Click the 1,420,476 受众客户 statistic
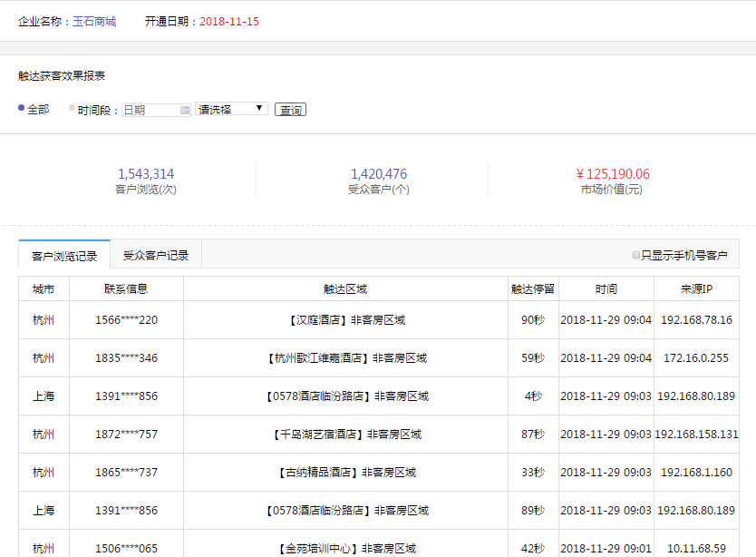The width and height of the screenshot is (756, 557). click(x=380, y=173)
